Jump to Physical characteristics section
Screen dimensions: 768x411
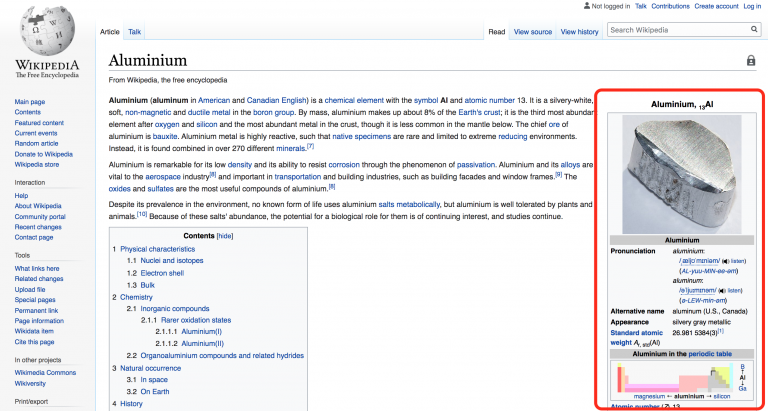tap(158, 249)
